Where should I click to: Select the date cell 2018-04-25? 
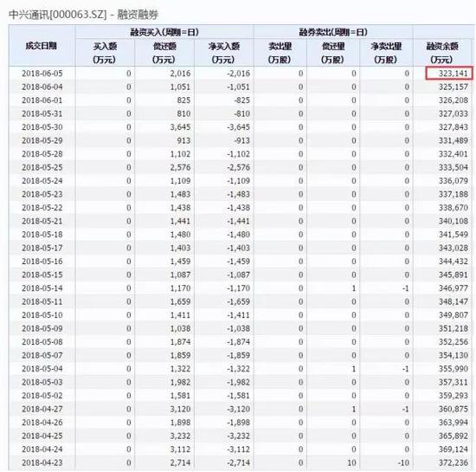(42, 436)
